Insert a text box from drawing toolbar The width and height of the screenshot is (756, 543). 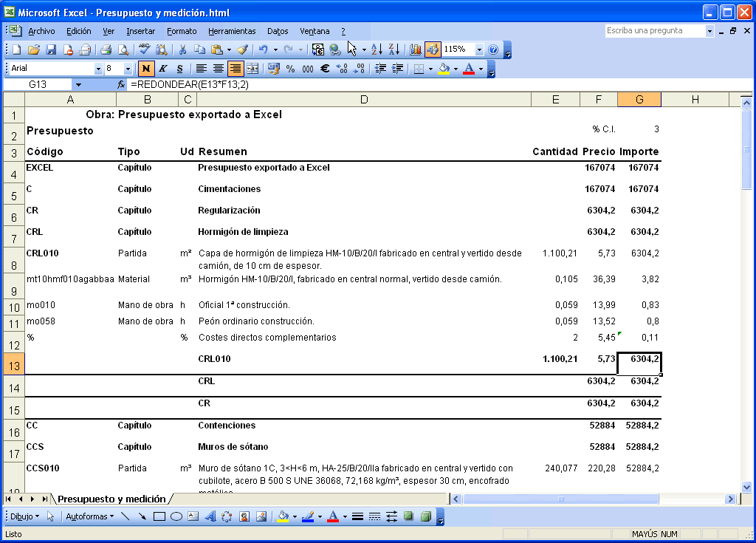point(193,516)
